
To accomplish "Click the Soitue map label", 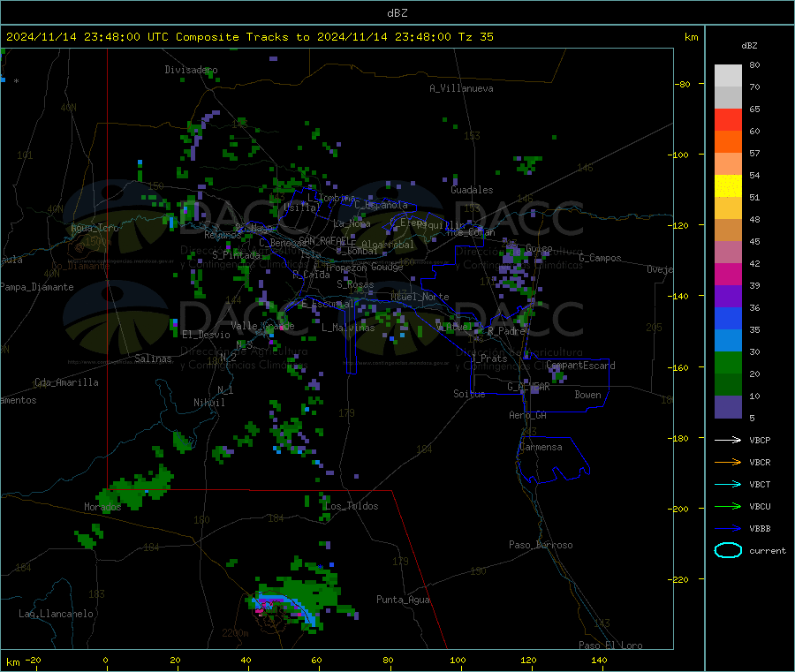I will 469,394.
